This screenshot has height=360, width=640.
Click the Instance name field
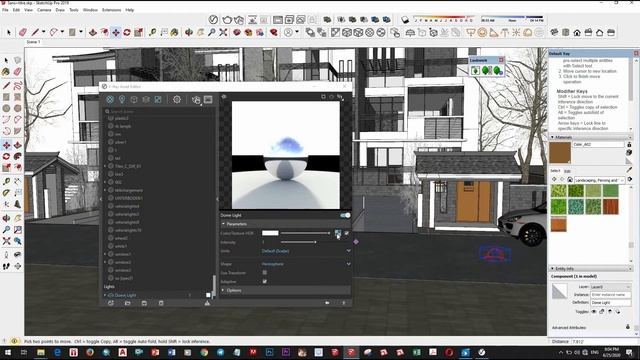pyautogui.click(x=611, y=295)
